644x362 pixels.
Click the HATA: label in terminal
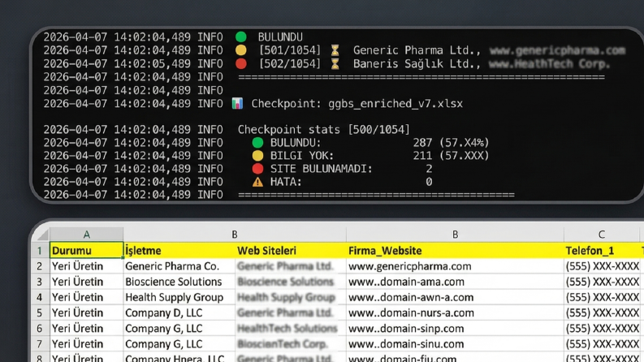(x=286, y=182)
